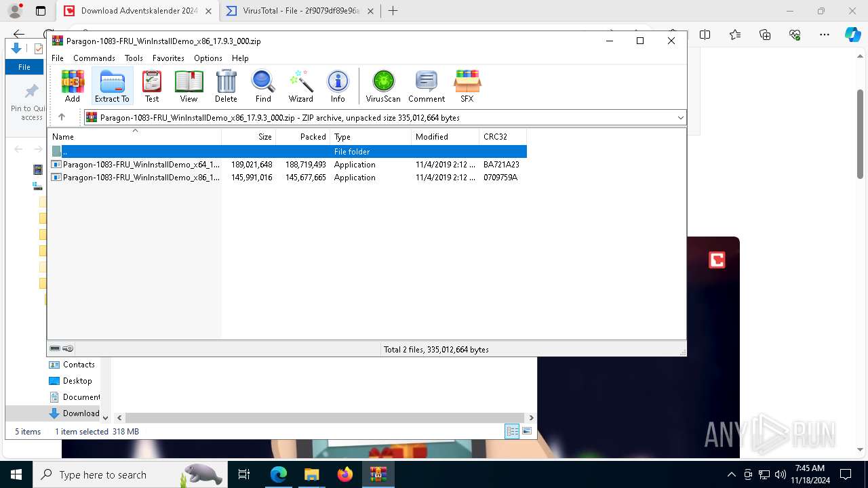Select Desktop in Explorer navigation pane

[71, 381]
